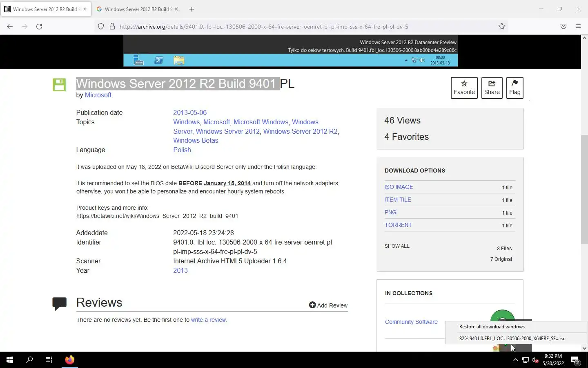Click the browser forward arrow
This screenshot has width=588, height=368.
click(24, 27)
